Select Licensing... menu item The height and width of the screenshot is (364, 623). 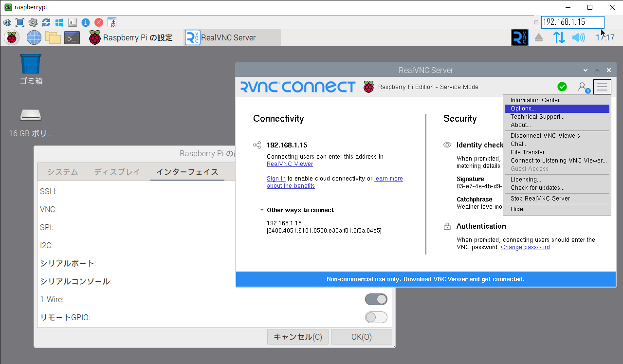click(x=557, y=180)
